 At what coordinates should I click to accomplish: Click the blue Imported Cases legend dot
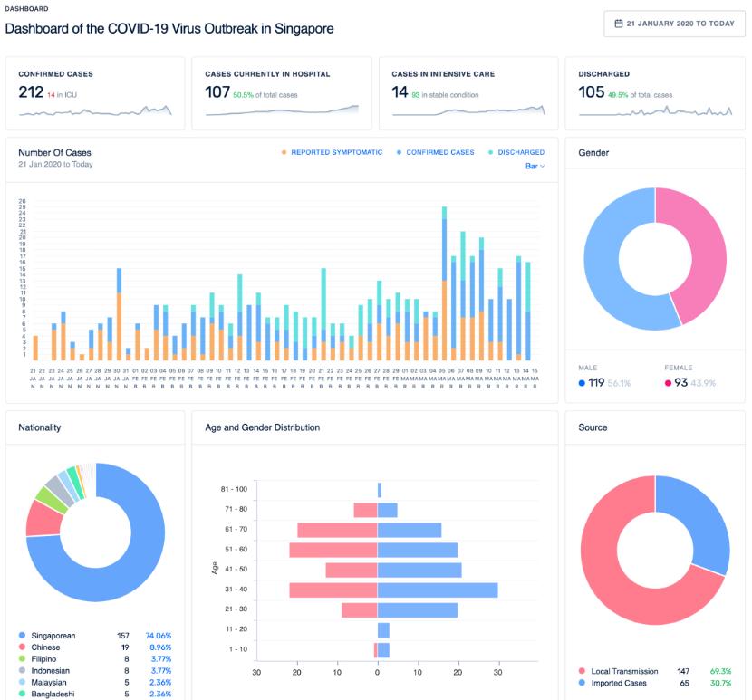click(x=582, y=683)
